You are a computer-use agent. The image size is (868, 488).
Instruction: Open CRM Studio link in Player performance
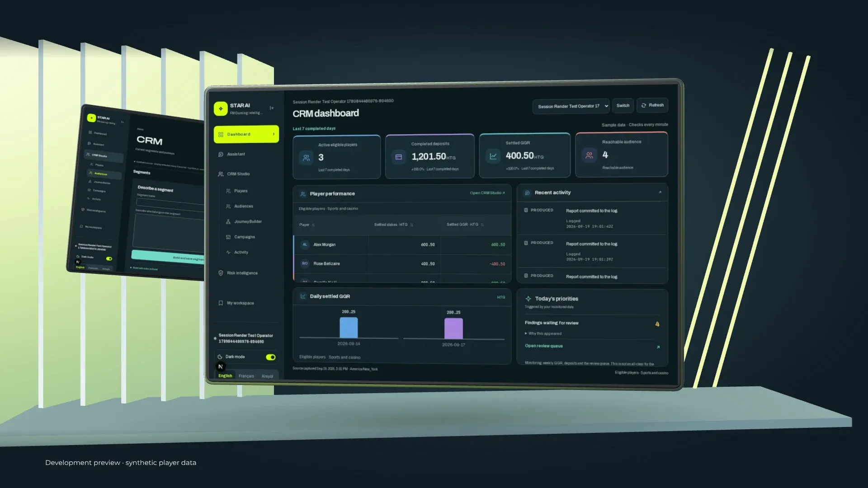[487, 193]
